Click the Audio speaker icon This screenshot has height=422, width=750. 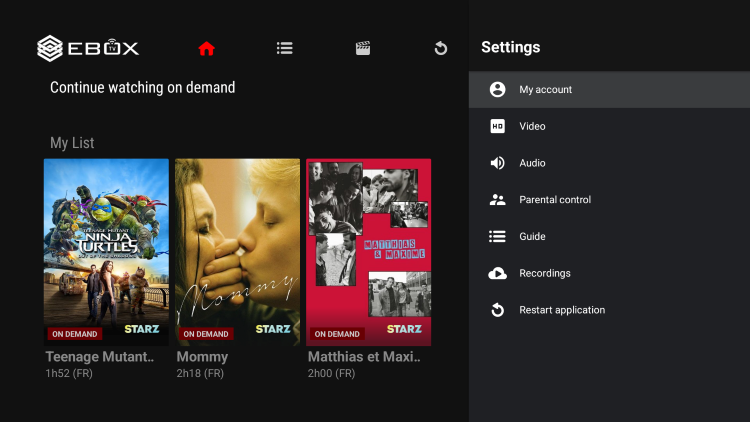point(497,163)
